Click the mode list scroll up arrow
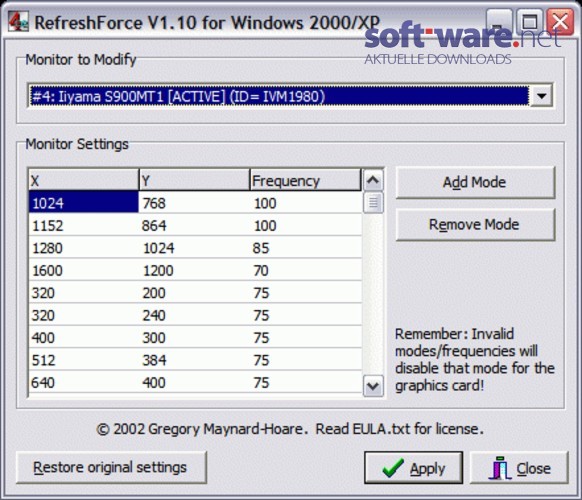 (373, 180)
